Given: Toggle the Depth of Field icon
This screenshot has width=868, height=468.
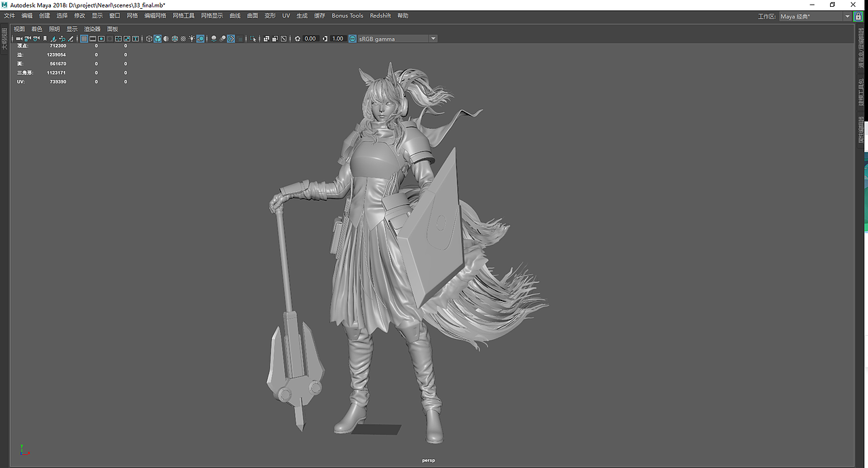Looking at the screenshot, I should tap(239, 39).
